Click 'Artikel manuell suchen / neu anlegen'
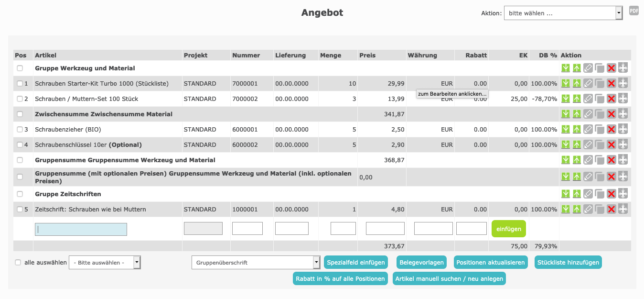 (x=449, y=279)
